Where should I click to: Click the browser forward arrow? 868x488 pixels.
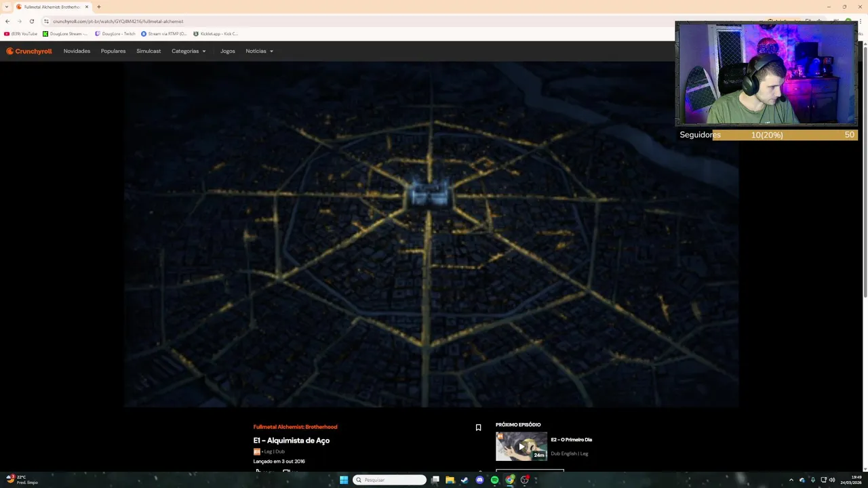click(x=19, y=21)
